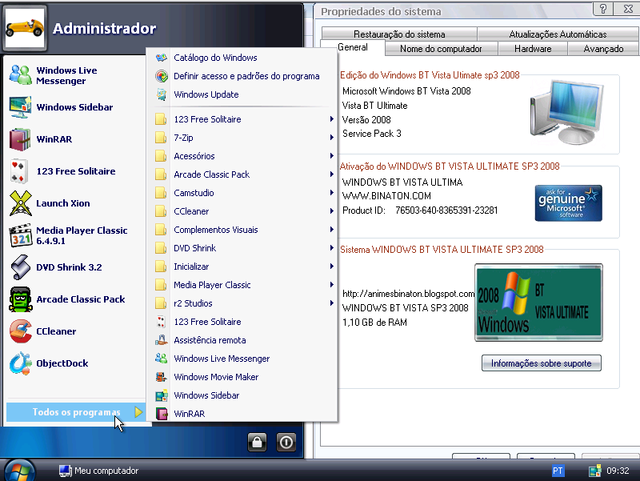Launch DVD Shrink 3.2
Image resolution: width=640 pixels, height=481 pixels.
click(76, 267)
